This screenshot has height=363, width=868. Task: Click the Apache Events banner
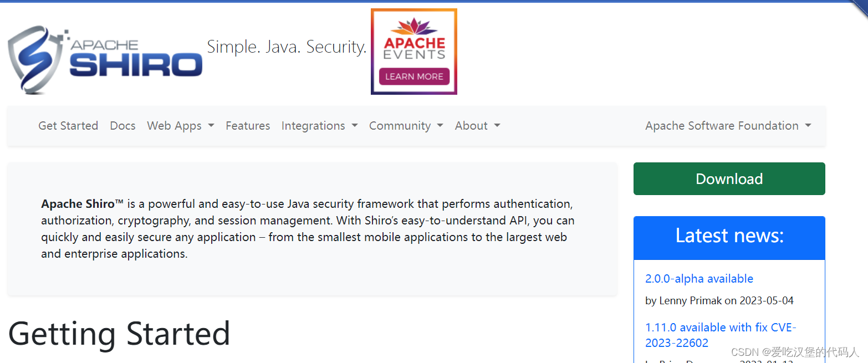[x=413, y=52]
